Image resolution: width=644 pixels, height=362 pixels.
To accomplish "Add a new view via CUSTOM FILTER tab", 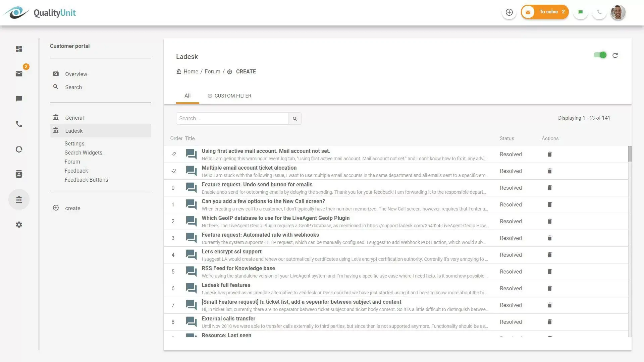I will click(229, 96).
